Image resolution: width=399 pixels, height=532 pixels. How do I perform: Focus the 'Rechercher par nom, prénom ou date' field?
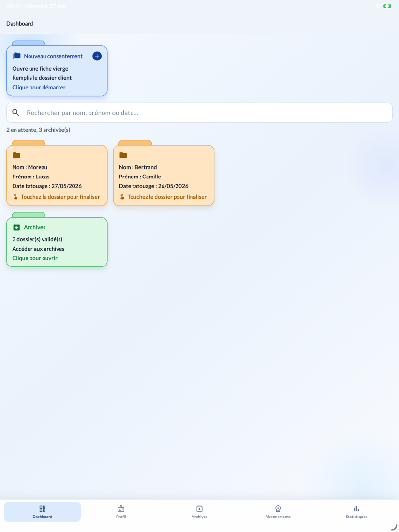coord(199,113)
